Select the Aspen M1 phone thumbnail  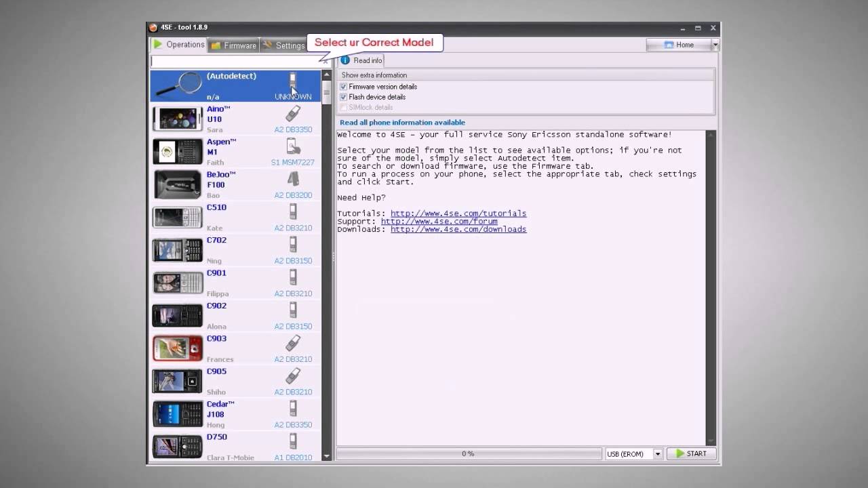[178, 151]
